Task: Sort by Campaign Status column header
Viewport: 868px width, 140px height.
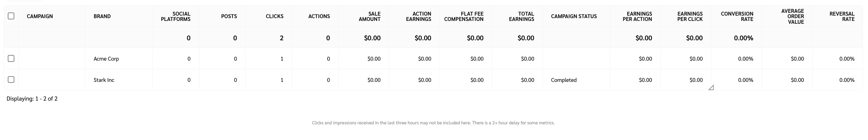Action: pos(573,16)
